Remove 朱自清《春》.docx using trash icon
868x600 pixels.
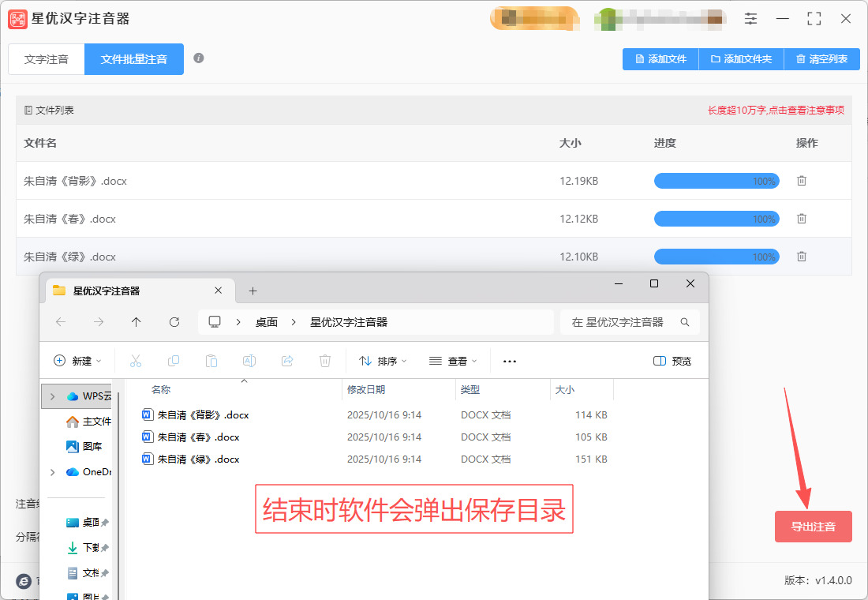click(x=801, y=219)
